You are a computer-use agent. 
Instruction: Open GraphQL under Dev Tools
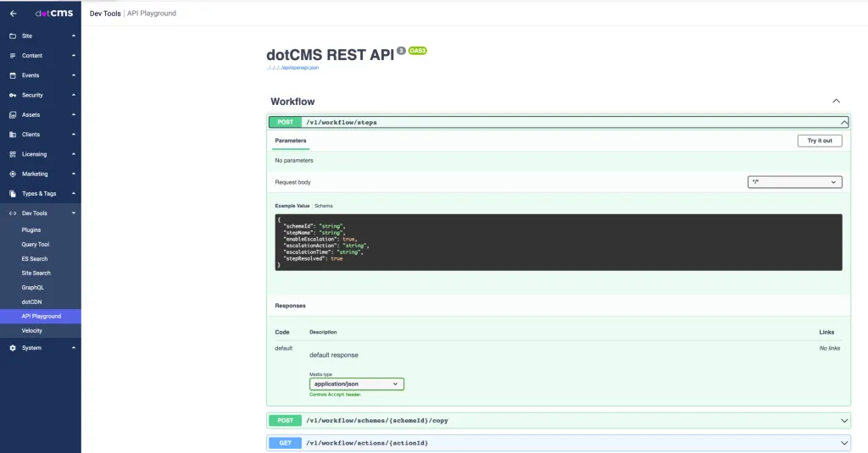(x=33, y=288)
